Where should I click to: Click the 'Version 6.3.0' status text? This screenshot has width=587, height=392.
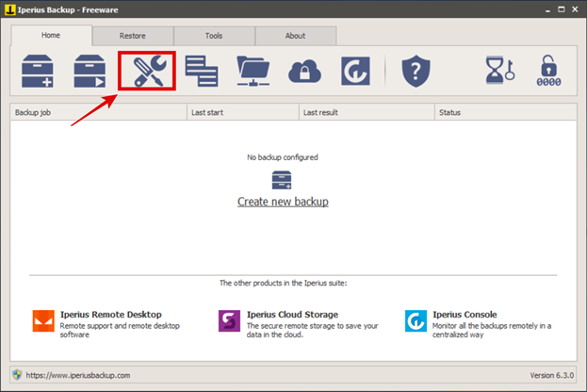(552, 375)
